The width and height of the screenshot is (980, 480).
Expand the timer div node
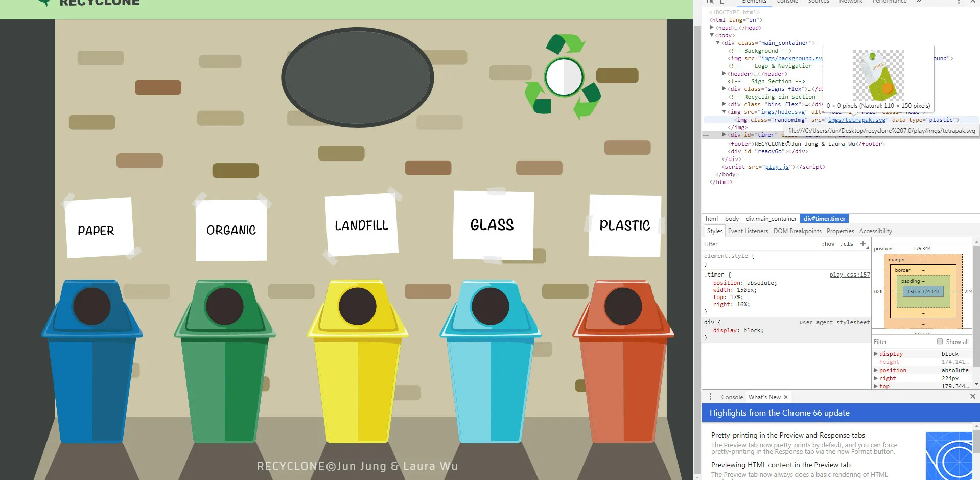click(x=724, y=135)
